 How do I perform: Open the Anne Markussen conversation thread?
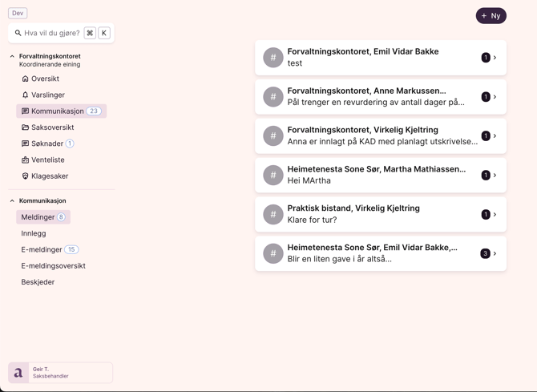[x=380, y=97]
